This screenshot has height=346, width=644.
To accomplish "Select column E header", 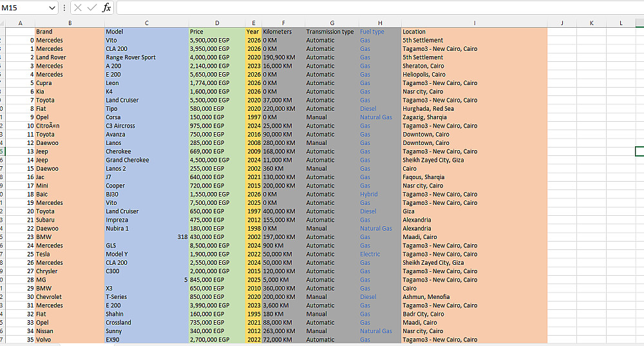I will pyautogui.click(x=253, y=23).
